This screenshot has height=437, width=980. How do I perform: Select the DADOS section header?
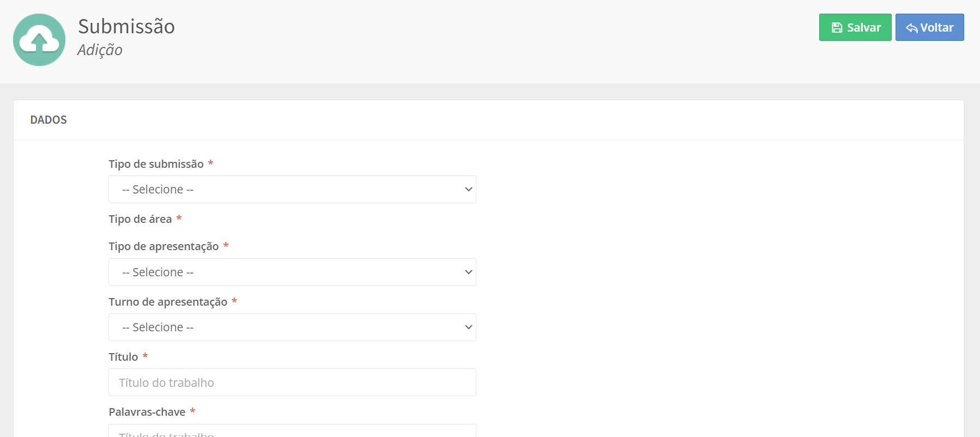coord(49,120)
